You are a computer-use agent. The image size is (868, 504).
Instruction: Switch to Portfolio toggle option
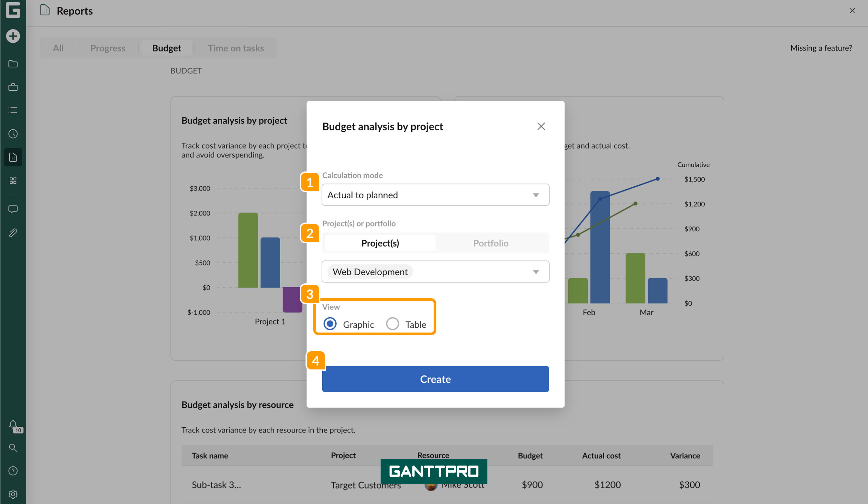click(491, 243)
